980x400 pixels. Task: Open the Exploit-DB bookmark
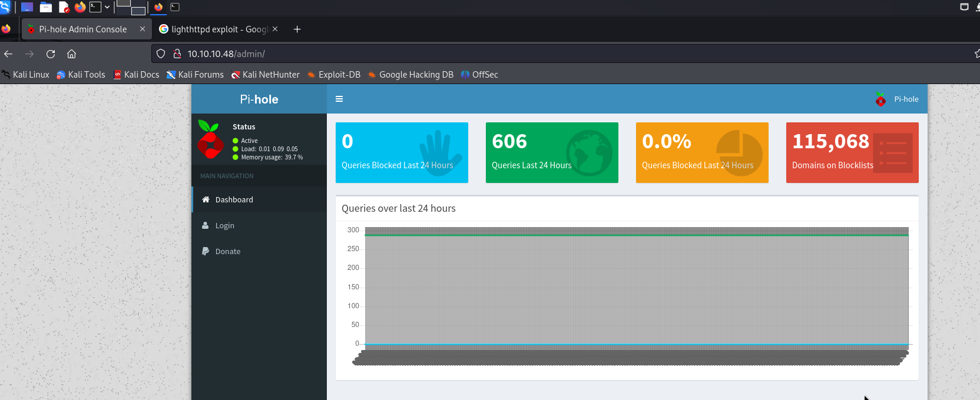334,75
